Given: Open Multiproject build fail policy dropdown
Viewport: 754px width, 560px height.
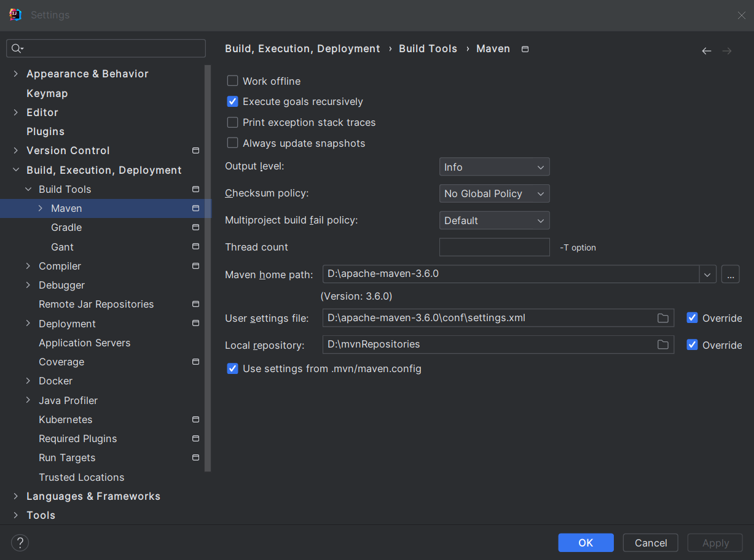Looking at the screenshot, I should click(494, 220).
